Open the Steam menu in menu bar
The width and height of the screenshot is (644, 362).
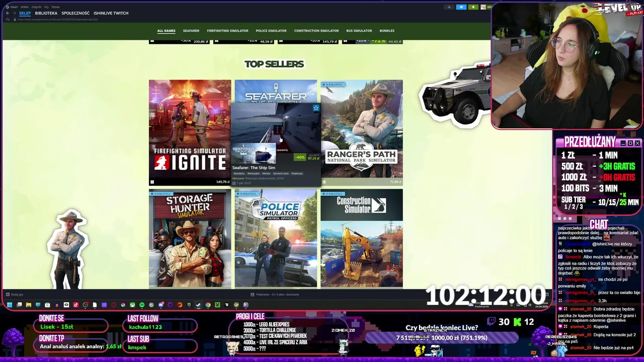click(14, 7)
